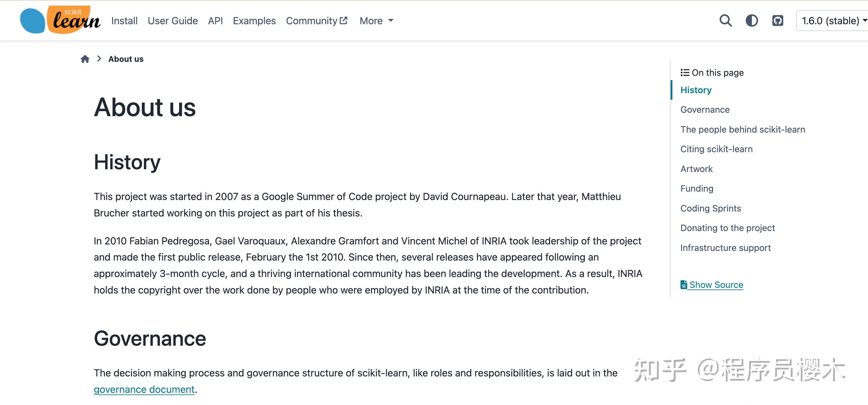Click the scikit-learn logo

pos(60,20)
